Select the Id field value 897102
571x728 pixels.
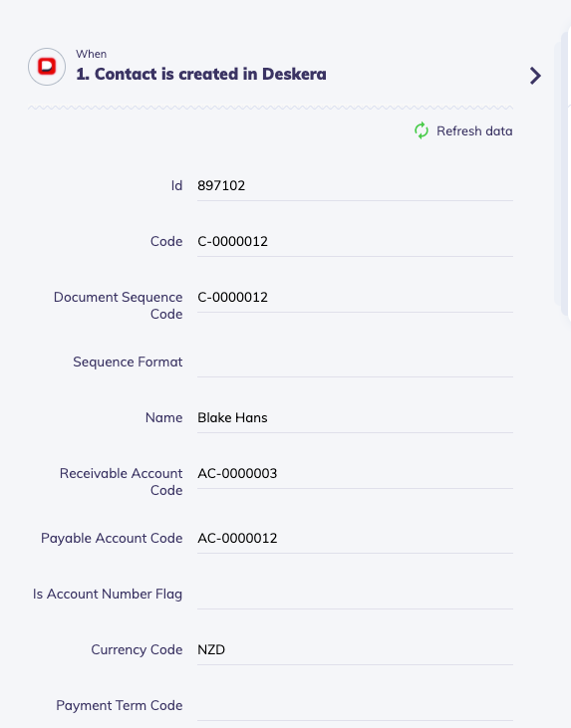[355, 185]
